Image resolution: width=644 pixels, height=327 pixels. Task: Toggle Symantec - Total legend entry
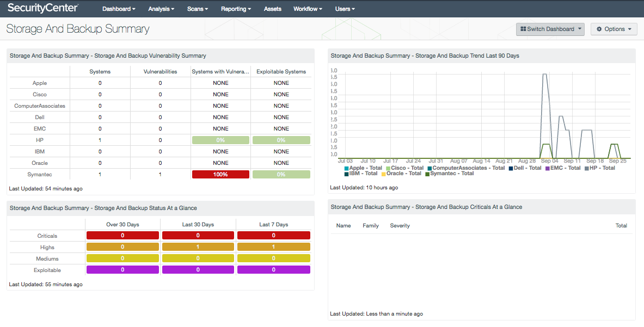click(449, 174)
